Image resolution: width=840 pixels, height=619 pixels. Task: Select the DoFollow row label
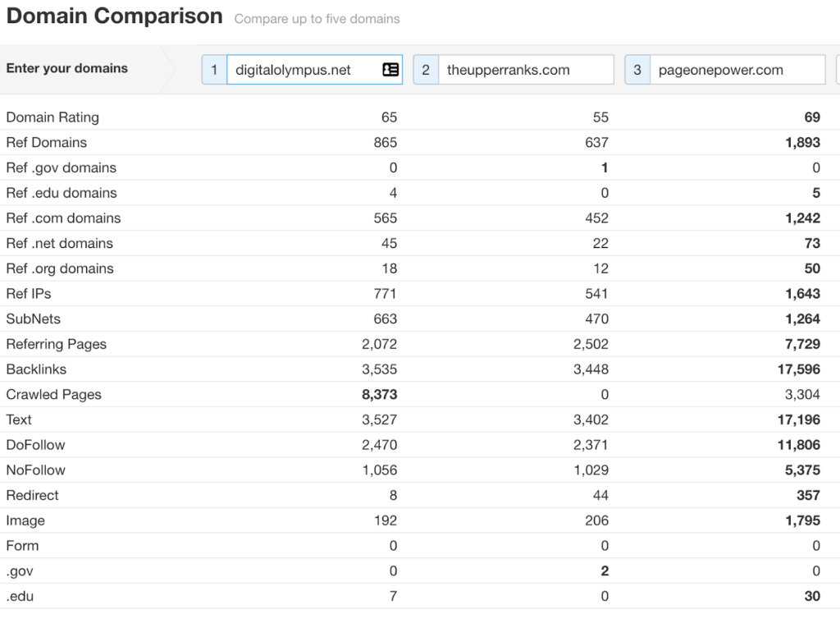tap(35, 445)
